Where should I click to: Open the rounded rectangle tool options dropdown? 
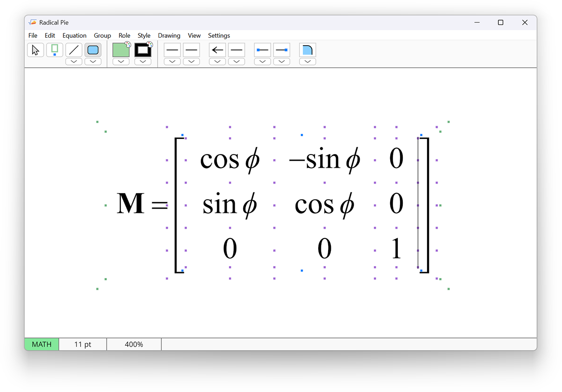[93, 61]
